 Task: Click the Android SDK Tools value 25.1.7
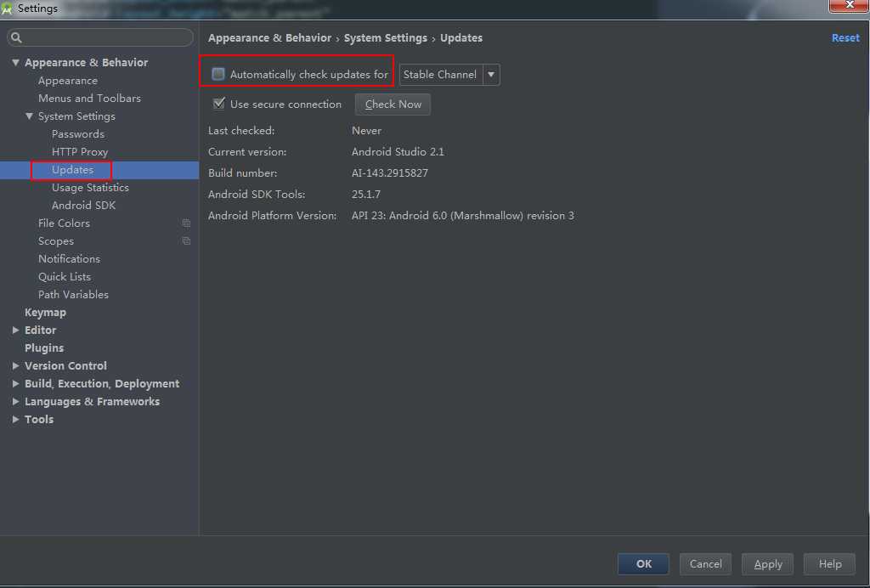tap(365, 194)
